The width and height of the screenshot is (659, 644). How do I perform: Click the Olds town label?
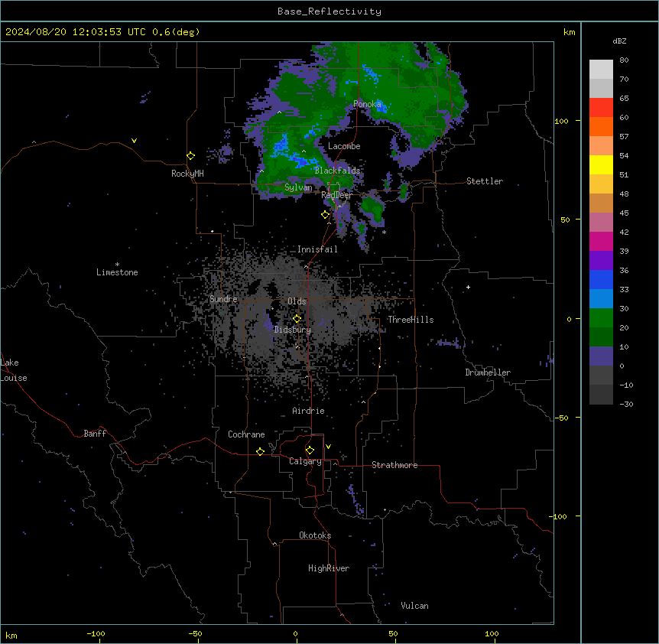297,301
